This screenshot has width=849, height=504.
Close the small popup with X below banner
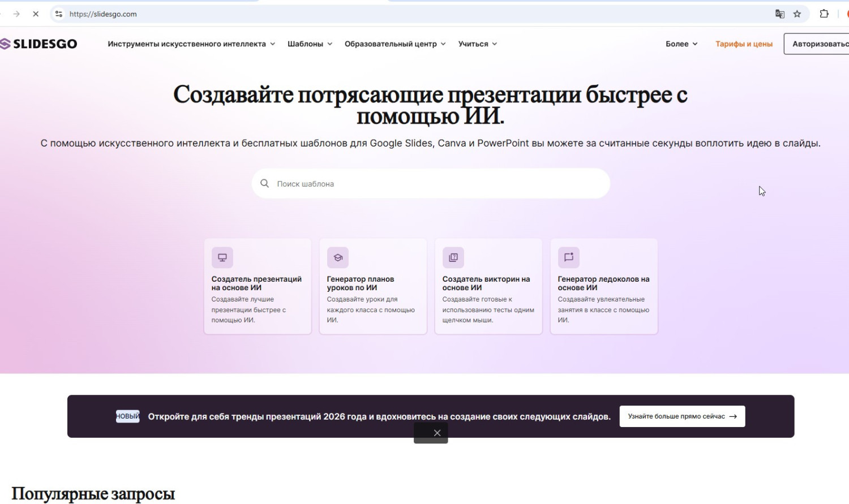point(437,433)
